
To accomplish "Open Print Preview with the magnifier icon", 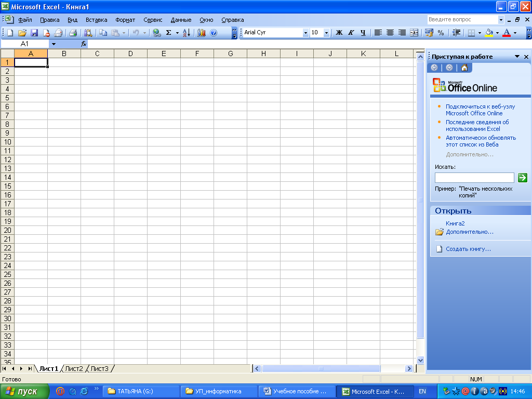I will pyautogui.click(x=88, y=33).
